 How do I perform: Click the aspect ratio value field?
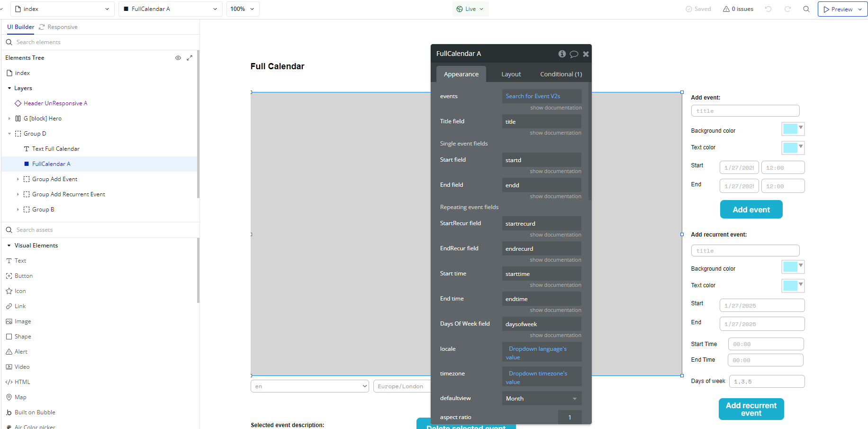click(570, 417)
